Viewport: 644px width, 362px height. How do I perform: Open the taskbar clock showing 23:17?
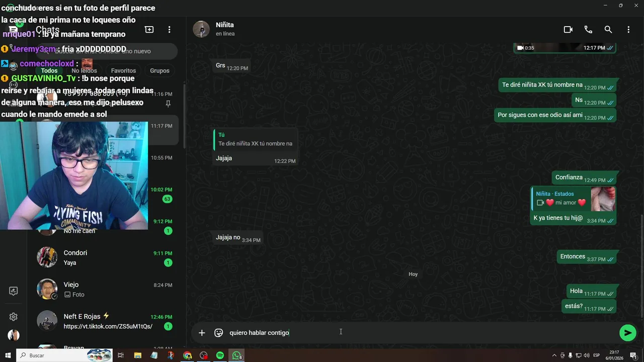click(x=614, y=355)
